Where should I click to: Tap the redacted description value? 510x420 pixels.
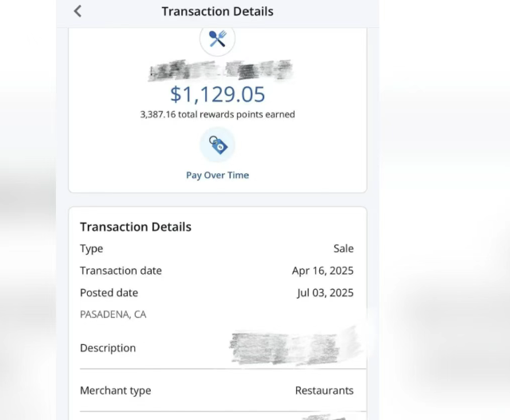tap(293, 349)
